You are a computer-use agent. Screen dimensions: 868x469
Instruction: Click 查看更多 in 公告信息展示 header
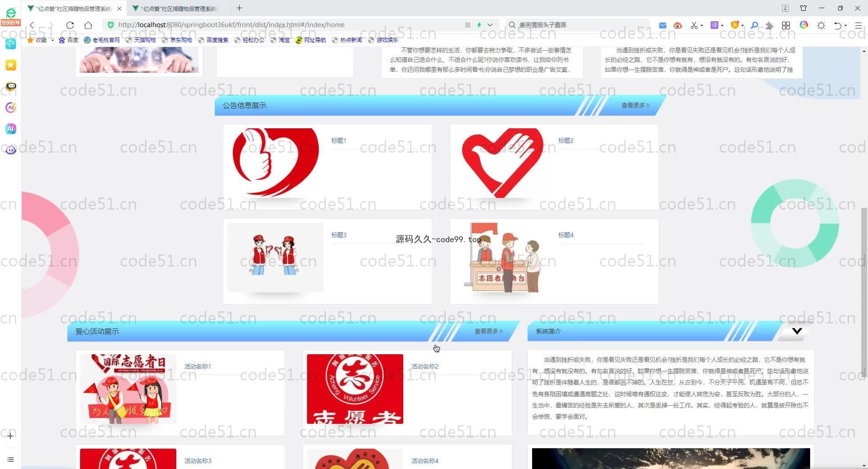tap(635, 105)
